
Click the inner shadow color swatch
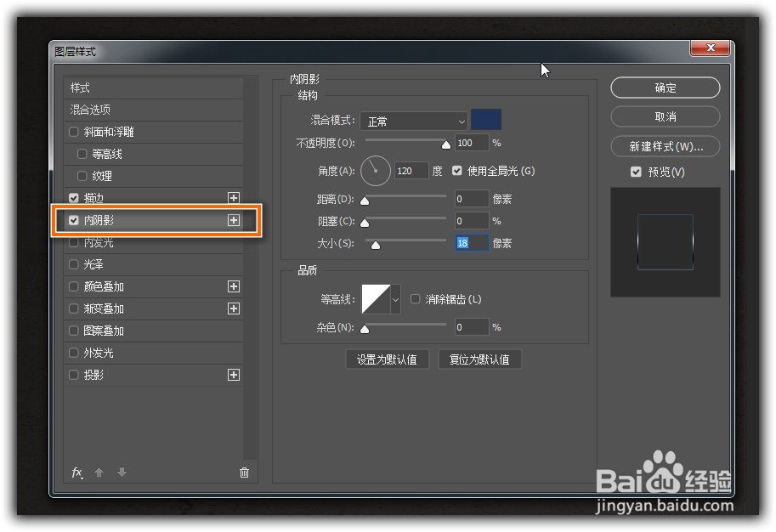(x=485, y=120)
